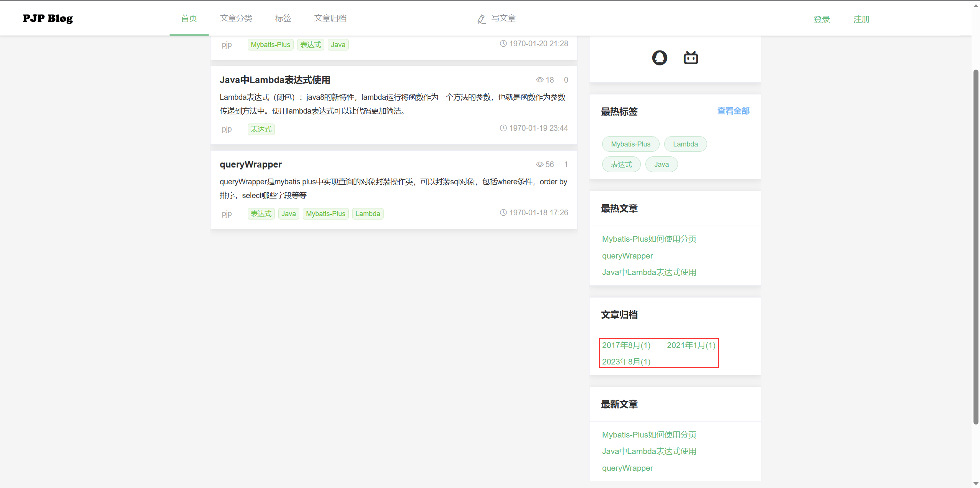Click the pen icon beside 写文章

tap(481, 19)
